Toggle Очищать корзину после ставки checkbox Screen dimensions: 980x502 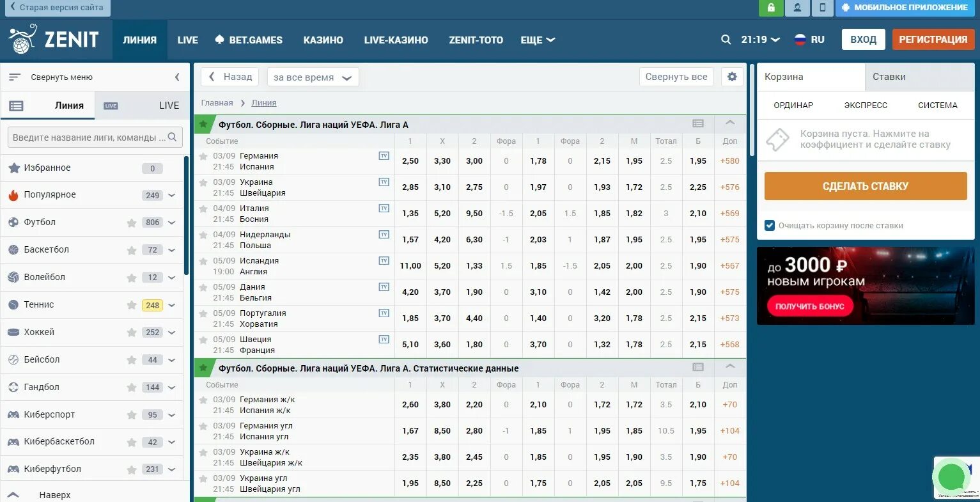[x=770, y=225]
